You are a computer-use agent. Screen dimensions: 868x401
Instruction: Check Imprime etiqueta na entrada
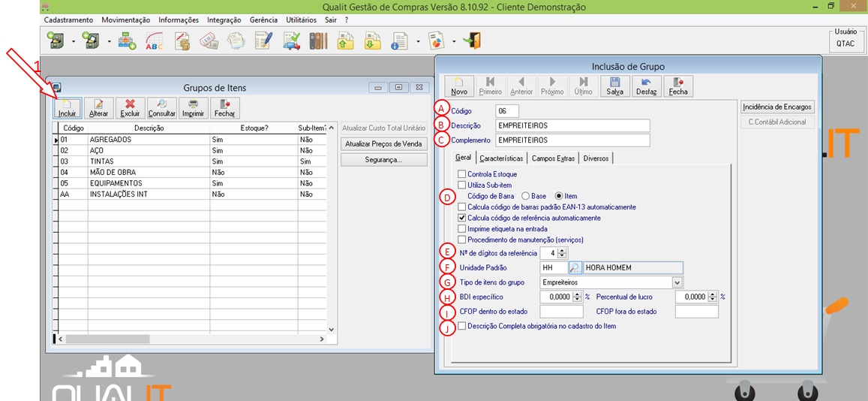click(x=461, y=228)
